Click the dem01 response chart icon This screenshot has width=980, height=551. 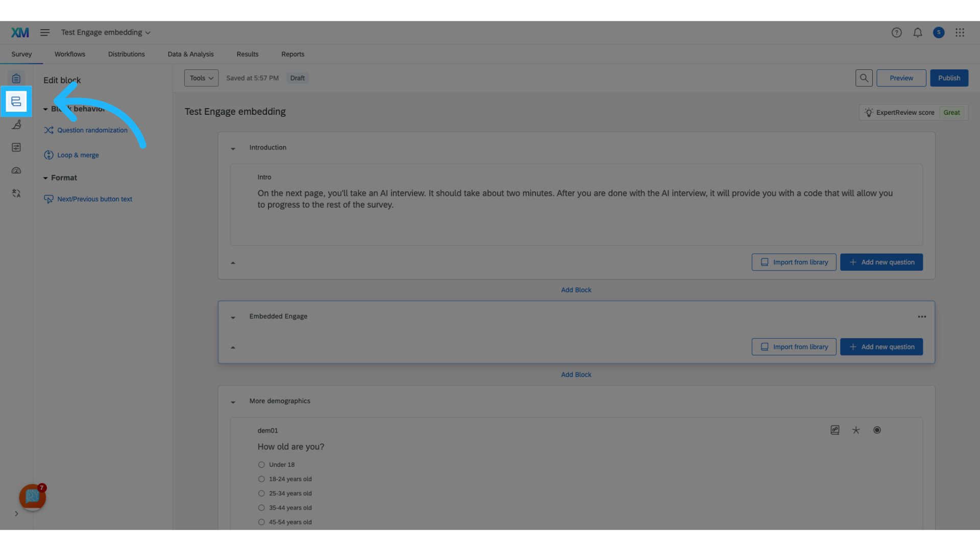(835, 430)
